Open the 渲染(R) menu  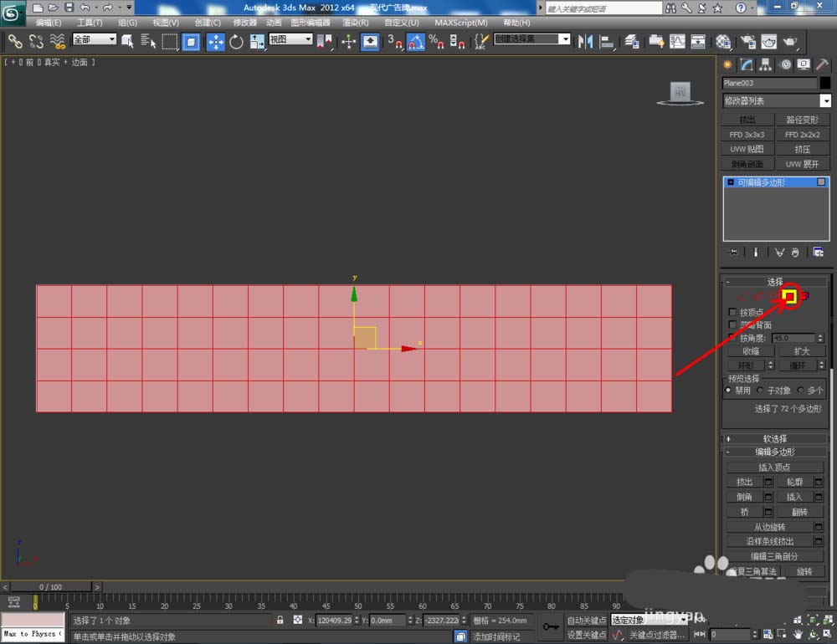355,23
